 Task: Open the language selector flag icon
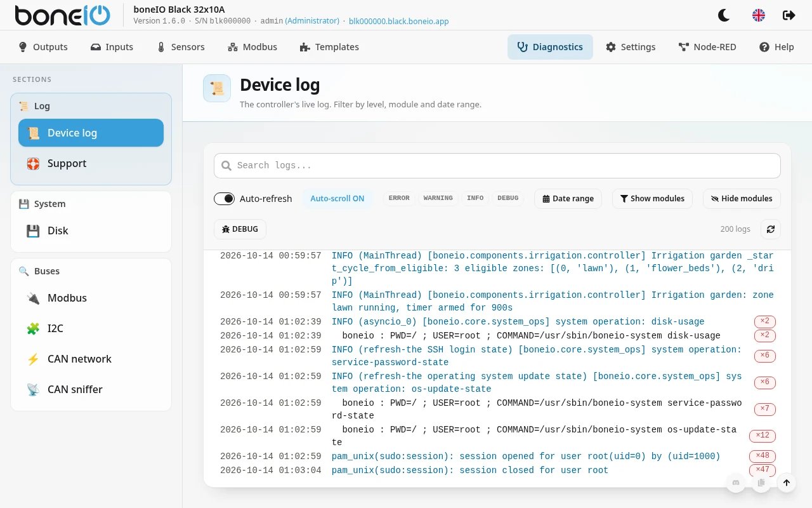758,15
